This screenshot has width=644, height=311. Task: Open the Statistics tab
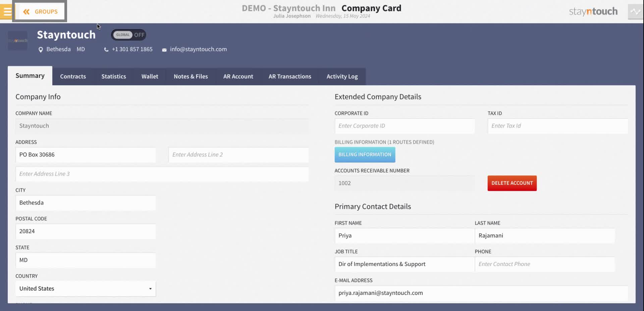(x=114, y=77)
